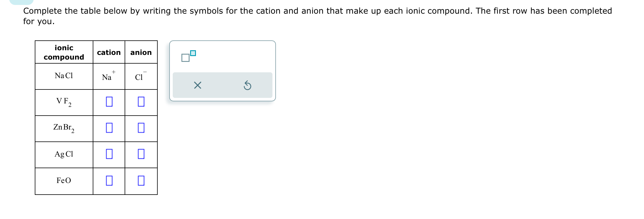The width and height of the screenshot is (644, 219).
Task: Select the cation input box for VF2
Action: pyautogui.click(x=109, y=102)
